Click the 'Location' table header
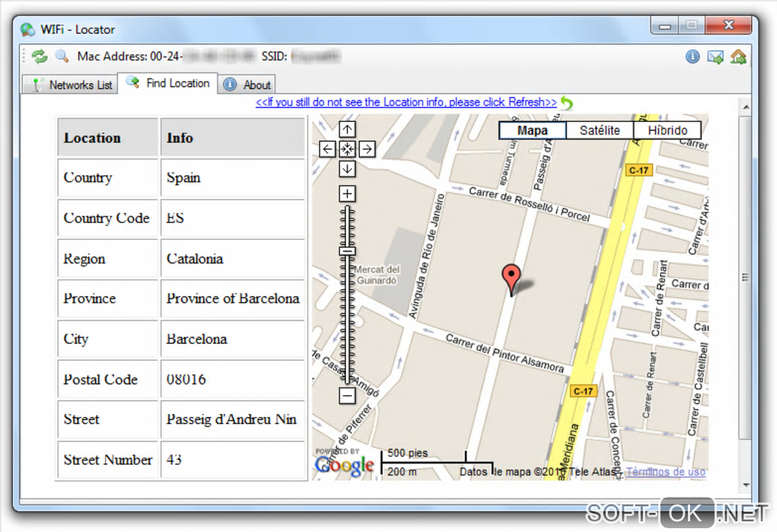 click(x=107, y=138)
